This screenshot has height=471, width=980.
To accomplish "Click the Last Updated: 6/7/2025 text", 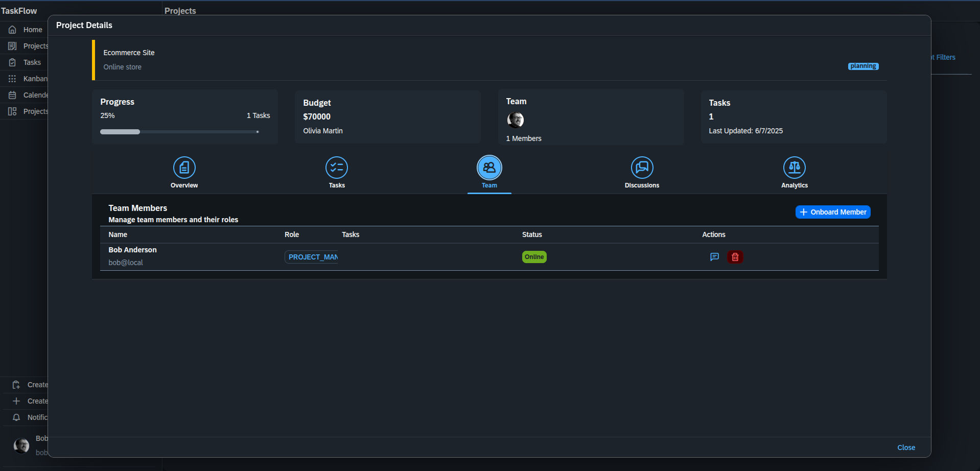I will click(x=745, y=131).
